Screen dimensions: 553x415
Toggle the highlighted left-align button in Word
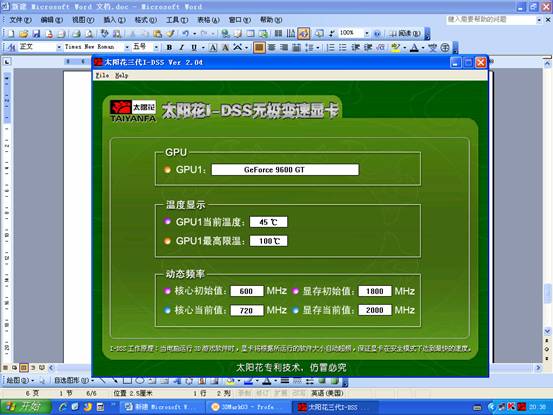[259, 47]
